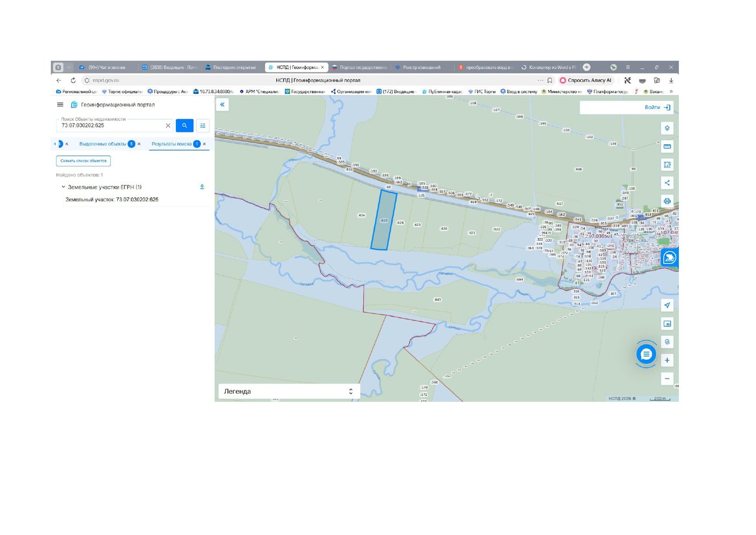Zoom out with the minus button
The width and height of the screenshot is (756, 535).
pyautogui.click(x=667, y=378)
